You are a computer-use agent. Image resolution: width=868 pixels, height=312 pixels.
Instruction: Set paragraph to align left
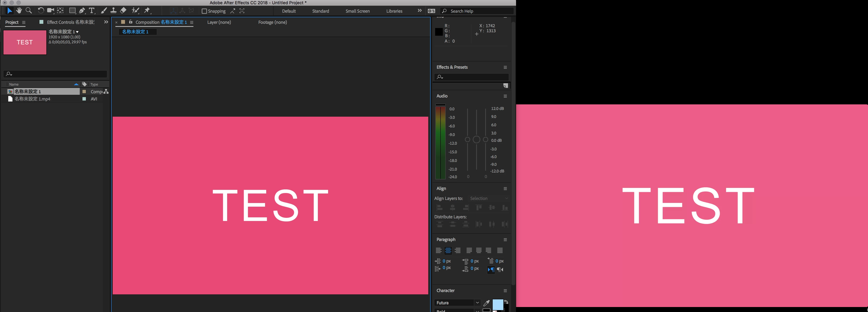click(438, 250)
